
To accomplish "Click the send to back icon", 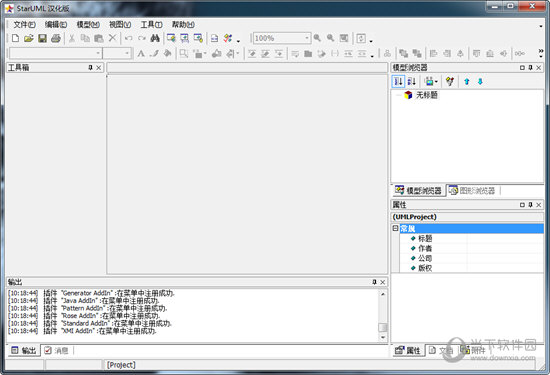I will pos(417,54).
